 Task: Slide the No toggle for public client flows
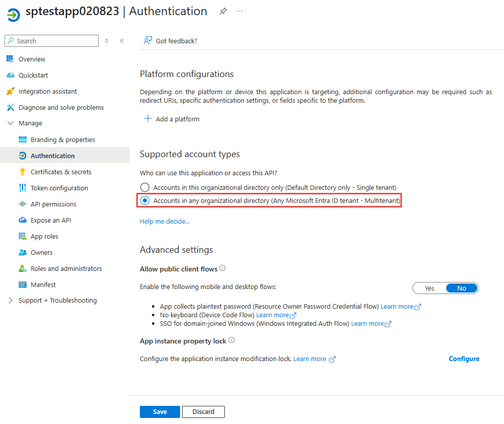(x=461, y=288)
